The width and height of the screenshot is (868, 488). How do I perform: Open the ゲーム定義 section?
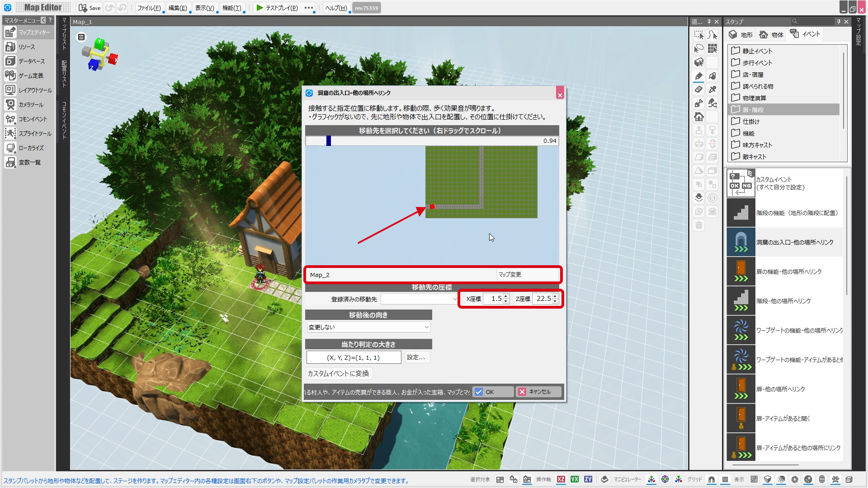pyautogui.click(x=29, y=76)
